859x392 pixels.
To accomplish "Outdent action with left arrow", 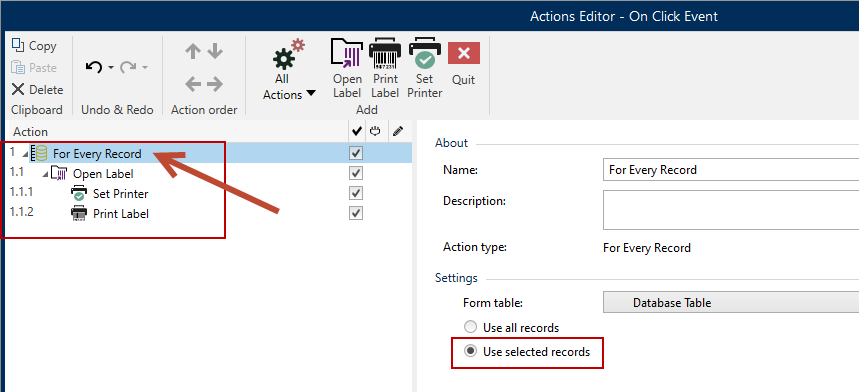I will (x=193, y=84).
